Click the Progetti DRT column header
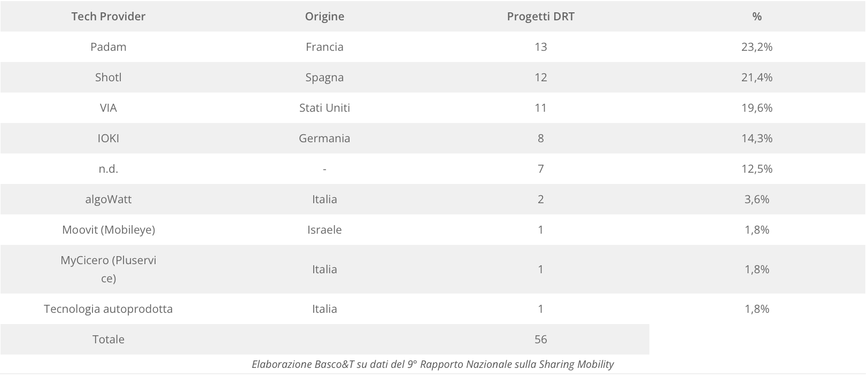The width and height of the screenshot is (868, 385). pos(540,17)
